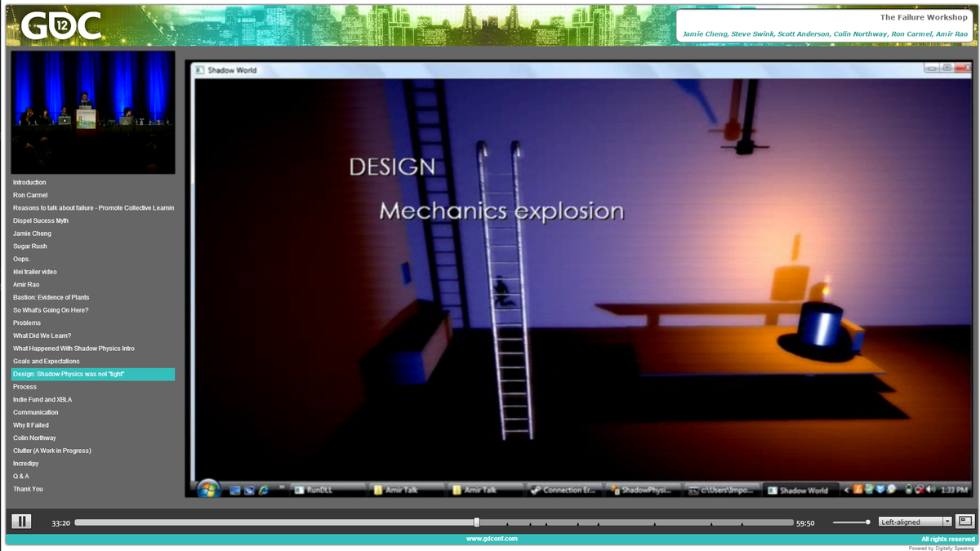Image resolution: width=980 pixels, height=551 pixels.
Task: Collapse the system tray with the chevron
Action: pos(847,491)
